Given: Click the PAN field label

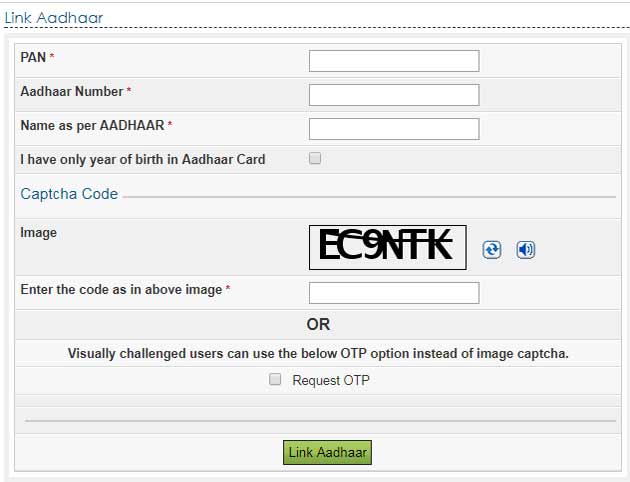Looking at the screenshot, I should [x=33, y=58].
